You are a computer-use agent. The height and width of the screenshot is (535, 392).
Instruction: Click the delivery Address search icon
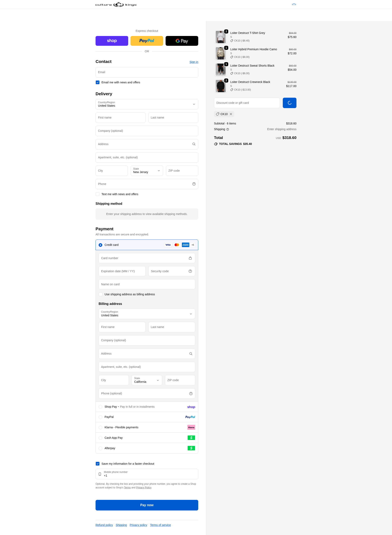pos(194,144)
